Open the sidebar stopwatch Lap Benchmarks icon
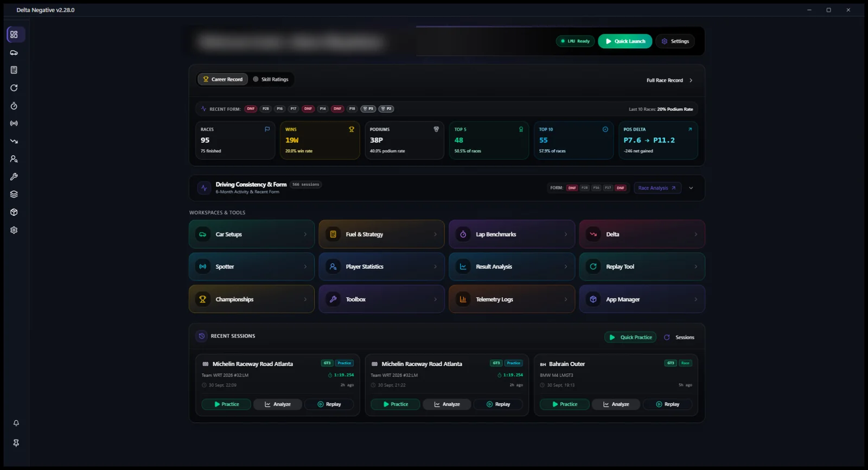The width and height of the screenshot is (868, 470). tap(14, 106)
